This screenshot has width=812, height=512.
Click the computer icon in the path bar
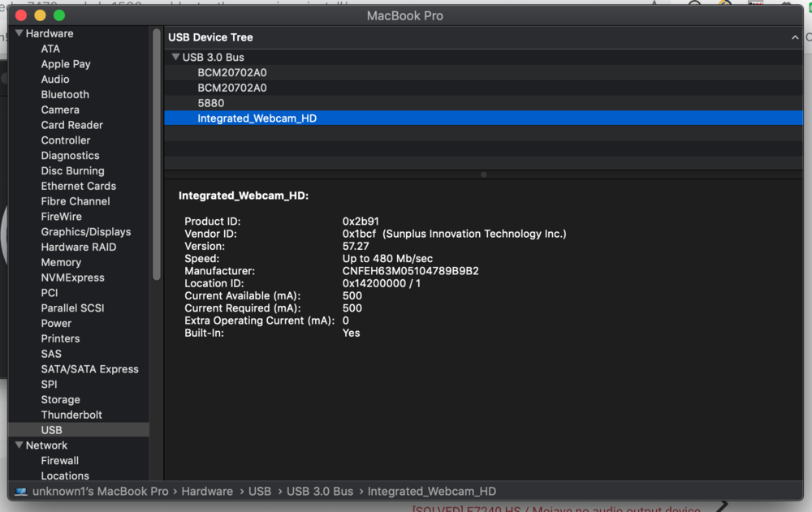pyautogui.click(x=21, y=492)
